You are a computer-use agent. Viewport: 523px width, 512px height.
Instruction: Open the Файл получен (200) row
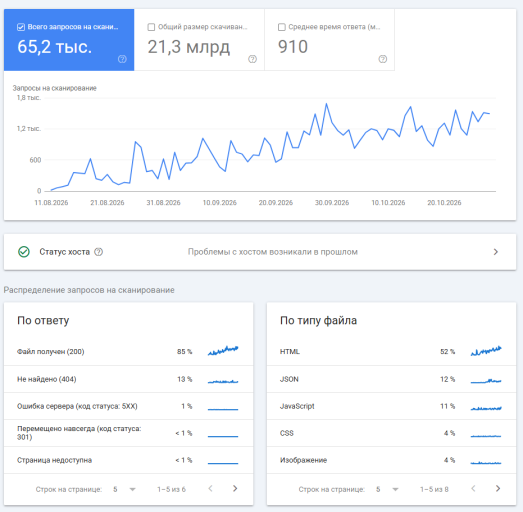tap(128, 352)
